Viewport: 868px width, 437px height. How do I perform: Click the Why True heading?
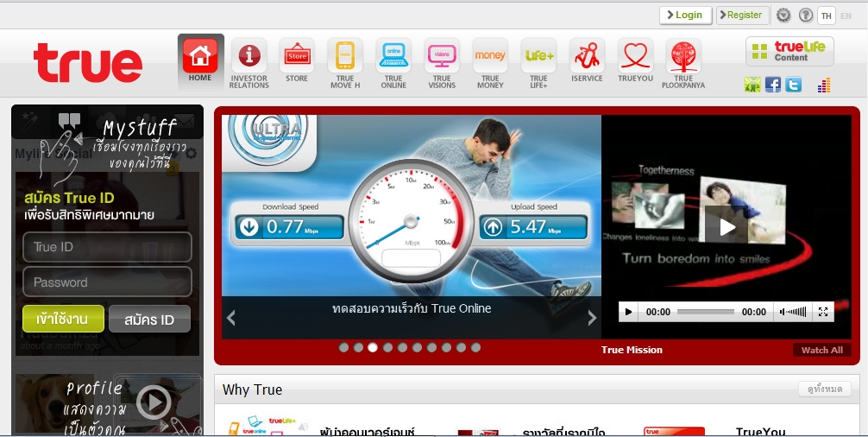(x=253, y=389)
